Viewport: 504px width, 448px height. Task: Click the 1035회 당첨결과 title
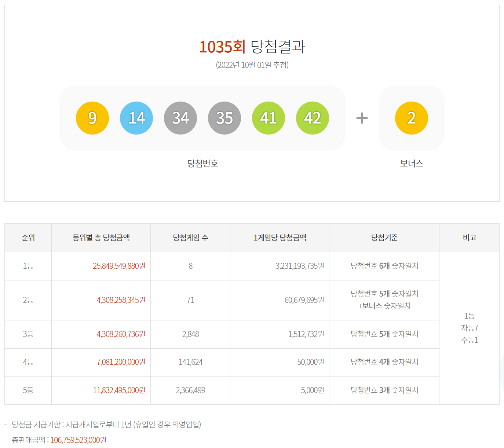click(252, 47)
